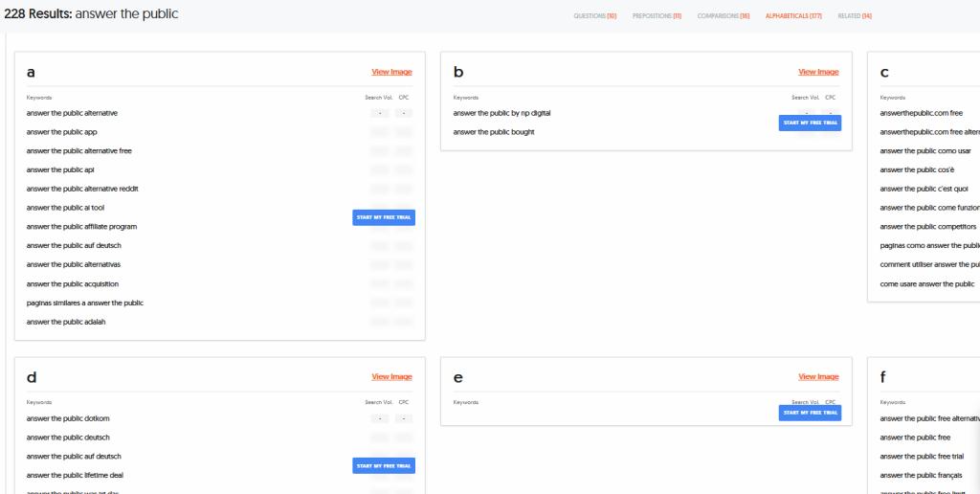Open the Prepositions tab
This screenshot has width=980, height=494.
coord(657,15)
